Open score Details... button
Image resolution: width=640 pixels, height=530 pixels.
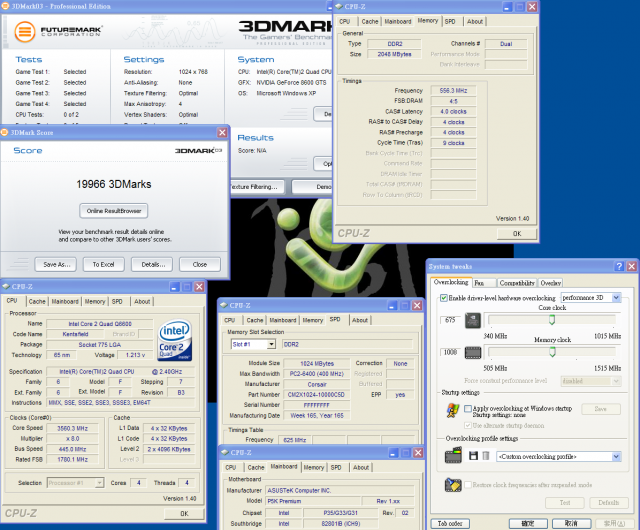click(152, 265)
